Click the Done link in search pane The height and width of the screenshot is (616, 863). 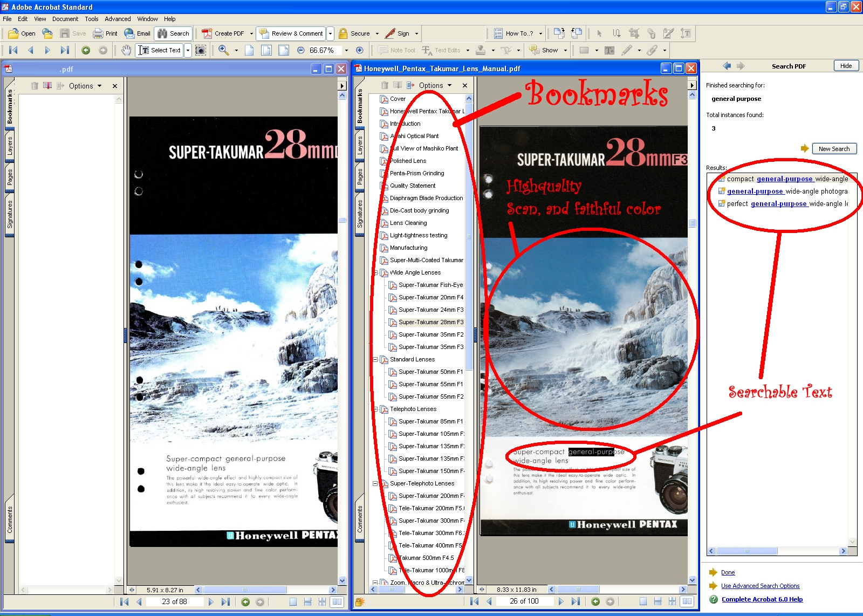(728, 572)
